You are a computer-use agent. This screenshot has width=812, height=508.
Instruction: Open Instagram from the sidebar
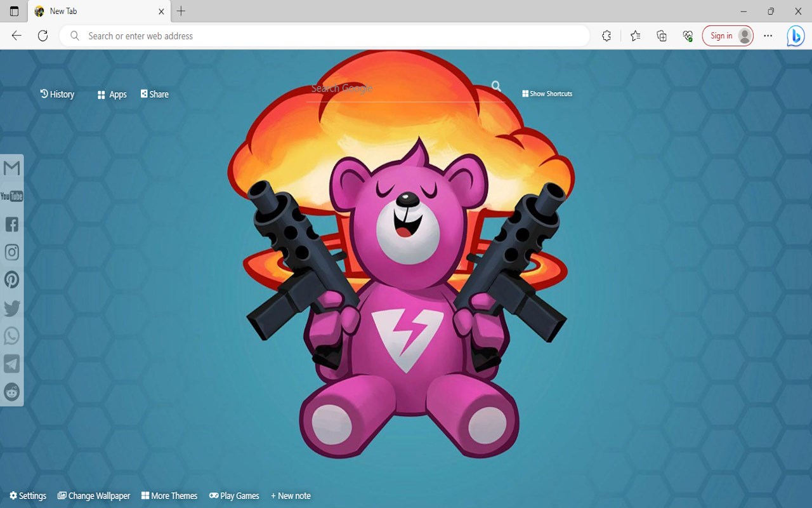click(11, 252)
